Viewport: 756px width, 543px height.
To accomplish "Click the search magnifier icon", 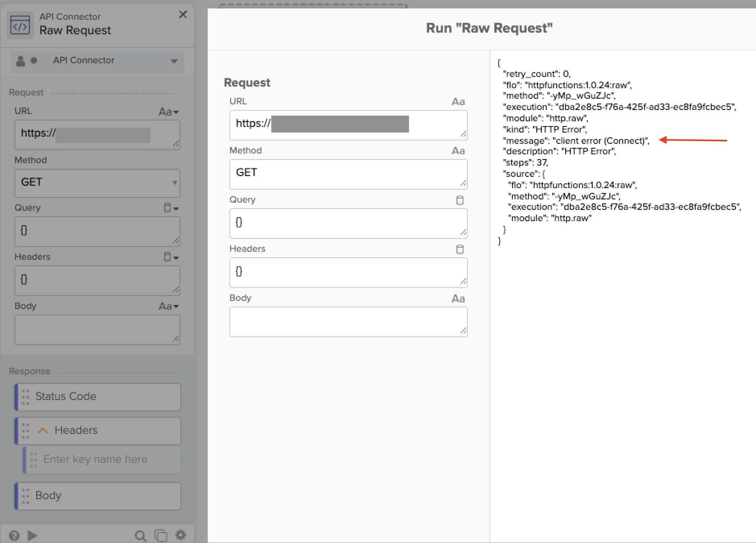I will click(140, 536).
